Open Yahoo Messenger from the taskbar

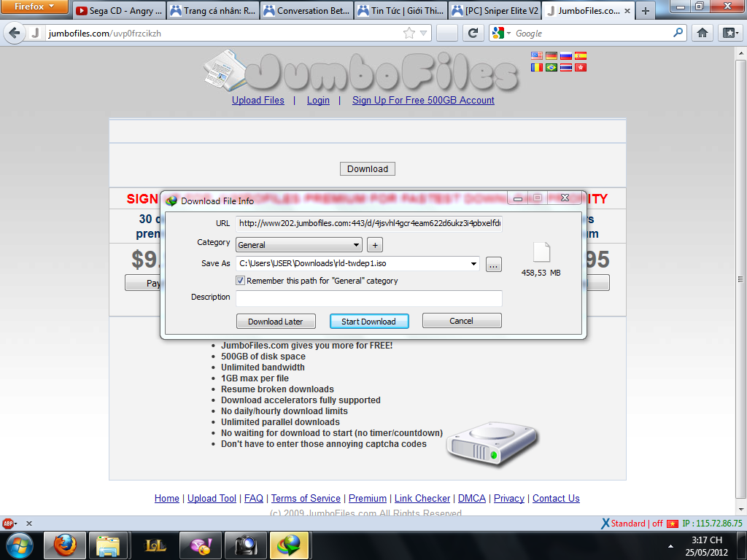coord(200,545)
